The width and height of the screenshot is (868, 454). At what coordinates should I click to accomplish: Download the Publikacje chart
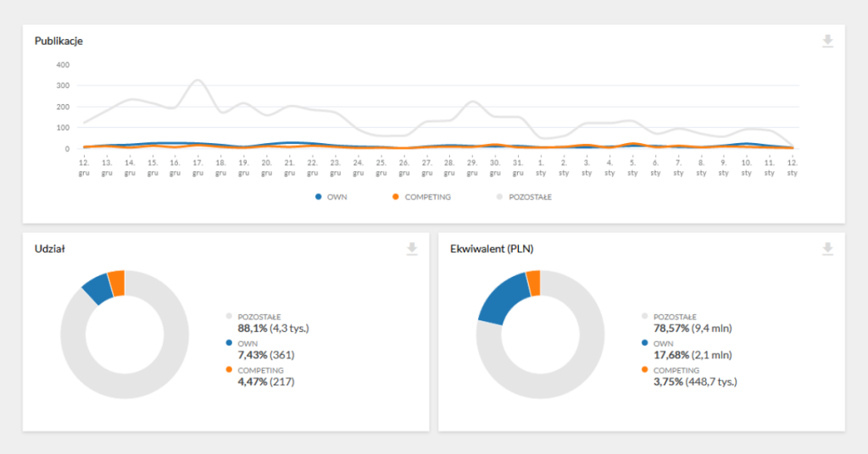(x=827, y=41)
